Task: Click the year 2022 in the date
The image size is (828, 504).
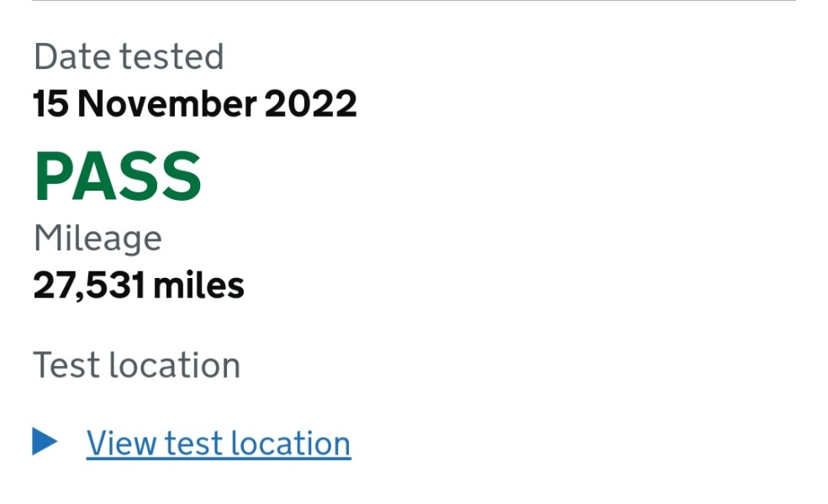Action: 311,104
